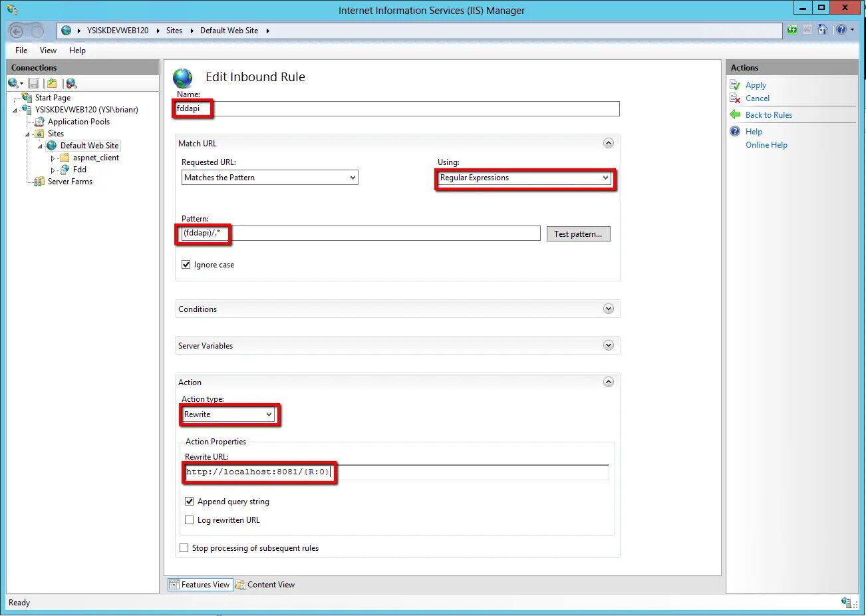The width and height of the screenshot is (866, 616).
Task: Switch to Content View tab
Action: (265, 585)
